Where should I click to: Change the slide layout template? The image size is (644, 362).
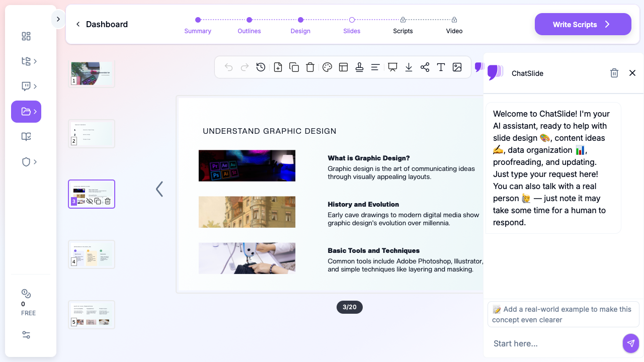[x=344, y=67]
